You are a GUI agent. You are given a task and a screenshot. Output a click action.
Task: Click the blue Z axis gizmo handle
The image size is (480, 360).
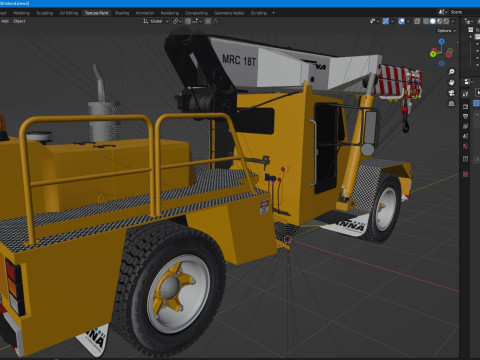tap(442, 41)
